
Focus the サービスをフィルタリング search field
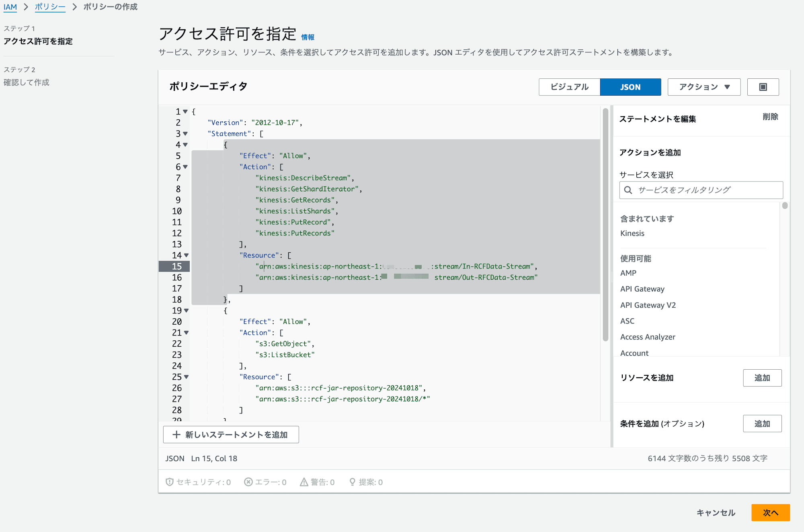[x=701, y=190]
